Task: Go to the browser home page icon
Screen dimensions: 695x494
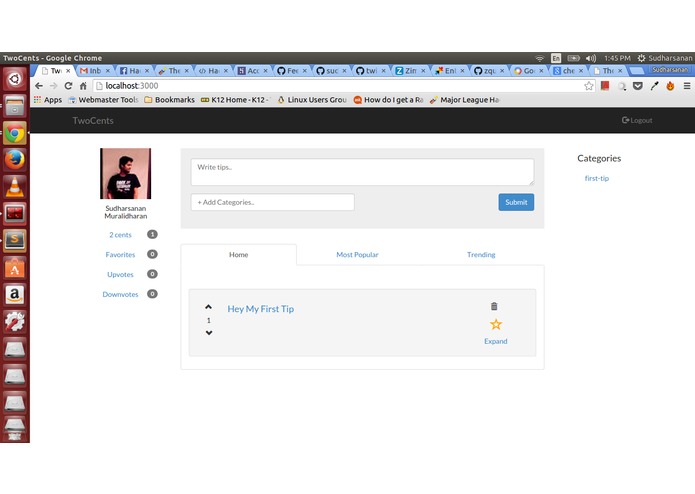Action: point(83,86)
